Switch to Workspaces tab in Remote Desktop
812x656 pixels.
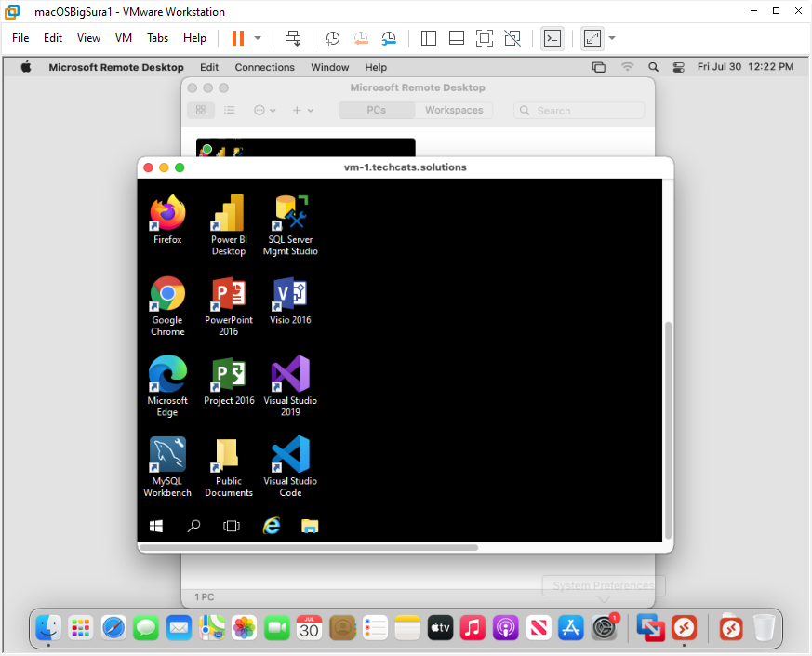coord(454,110)
